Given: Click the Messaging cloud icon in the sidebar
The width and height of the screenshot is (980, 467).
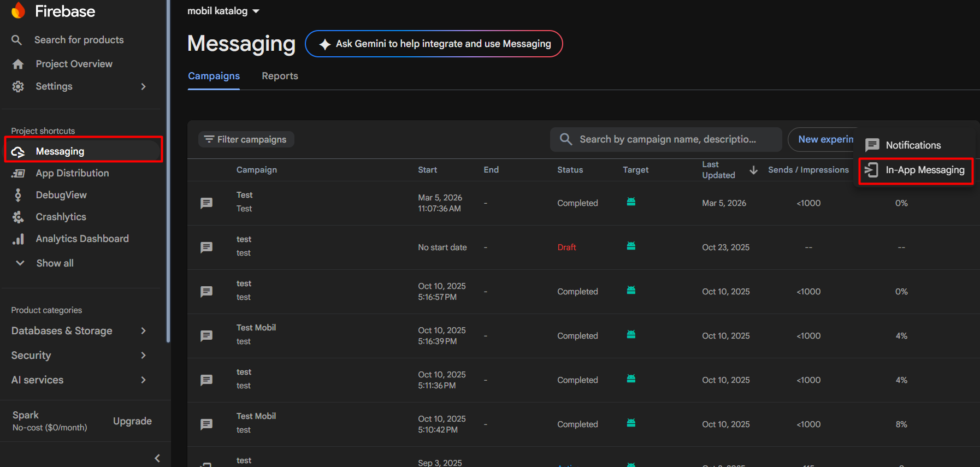Looking at the screenshot, I should pos(18,152).
